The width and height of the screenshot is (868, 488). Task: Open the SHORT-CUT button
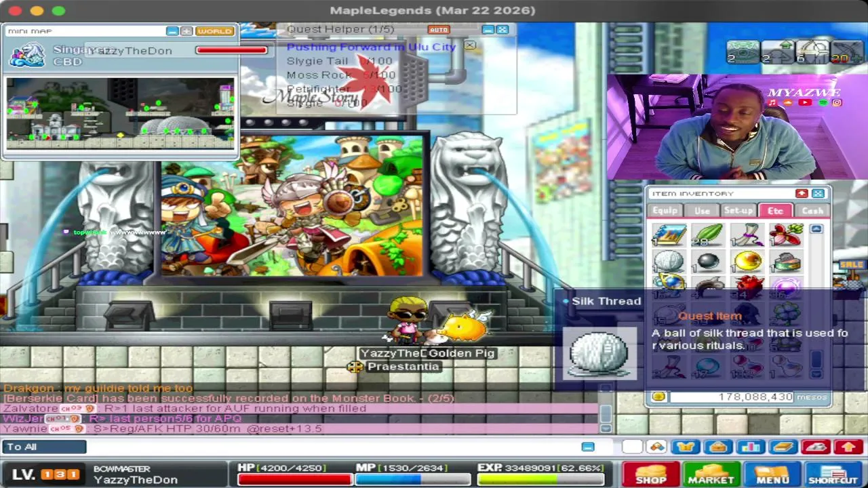click(833, 474)
